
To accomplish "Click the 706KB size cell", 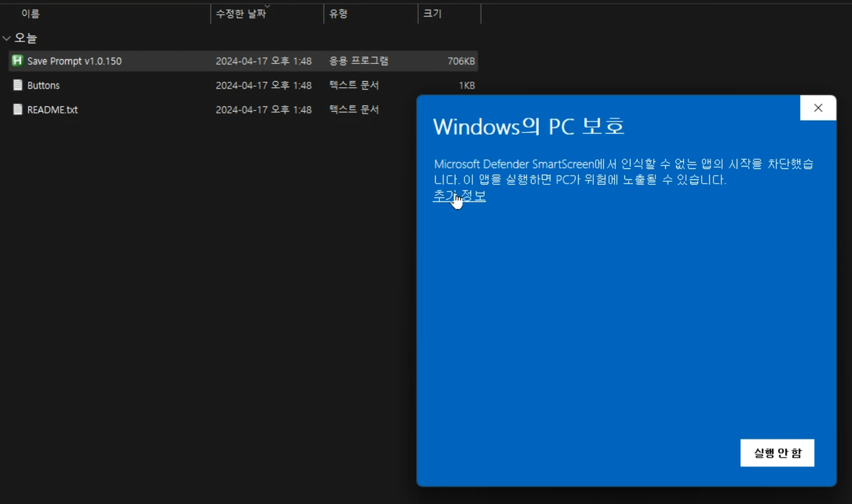I will (461, 61).
